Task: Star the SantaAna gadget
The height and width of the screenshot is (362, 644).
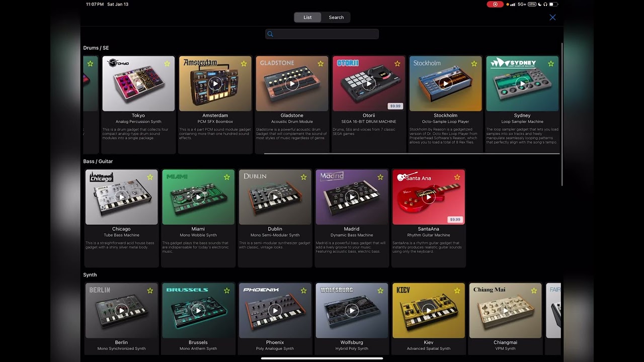Action: point(457,177)
